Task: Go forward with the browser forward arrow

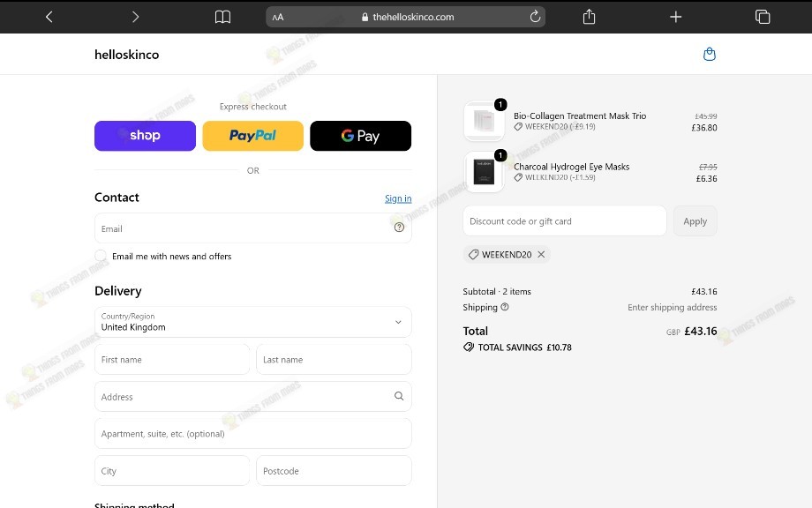Action: tap(135, 17)
